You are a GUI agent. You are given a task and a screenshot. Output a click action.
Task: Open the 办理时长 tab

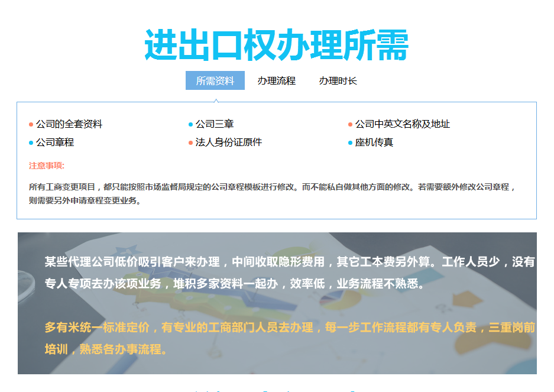pyautogui.click(x=338, y=80)
